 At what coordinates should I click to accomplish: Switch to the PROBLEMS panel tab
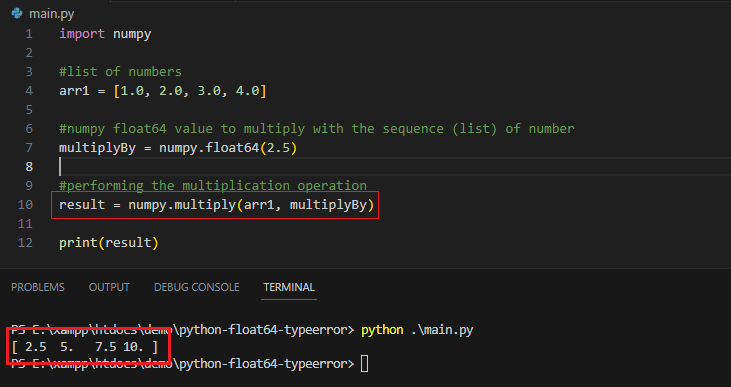pos(38,287)
